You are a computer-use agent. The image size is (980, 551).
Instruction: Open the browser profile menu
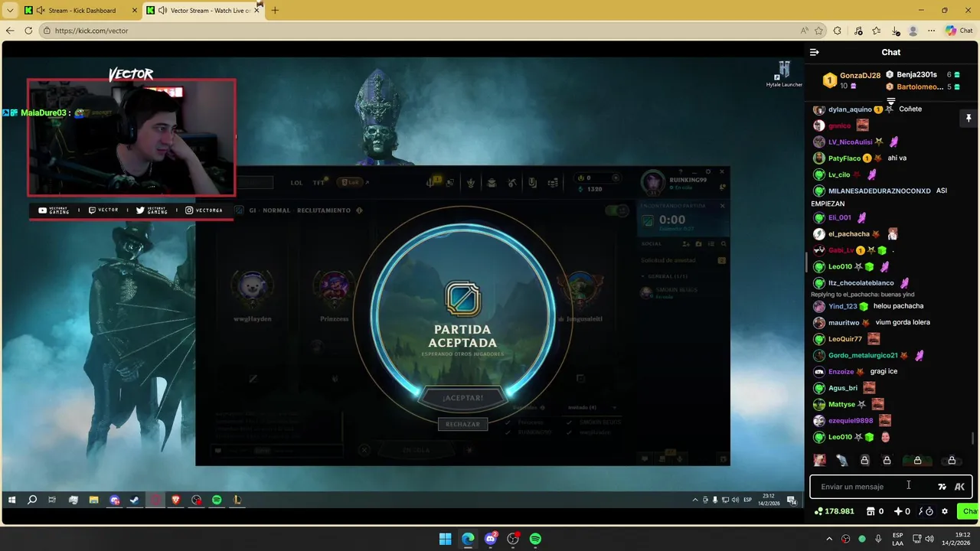pyautogui.click(x=913, y=31)
